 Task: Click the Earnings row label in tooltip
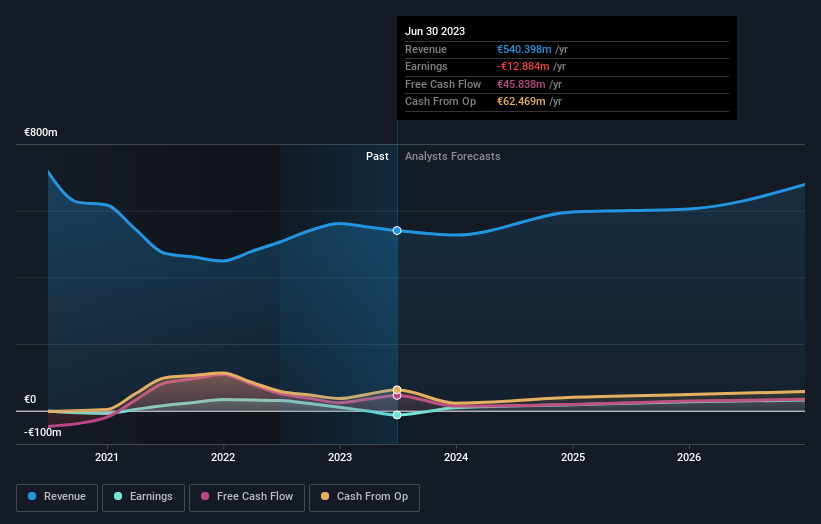[x=426, y=66]
